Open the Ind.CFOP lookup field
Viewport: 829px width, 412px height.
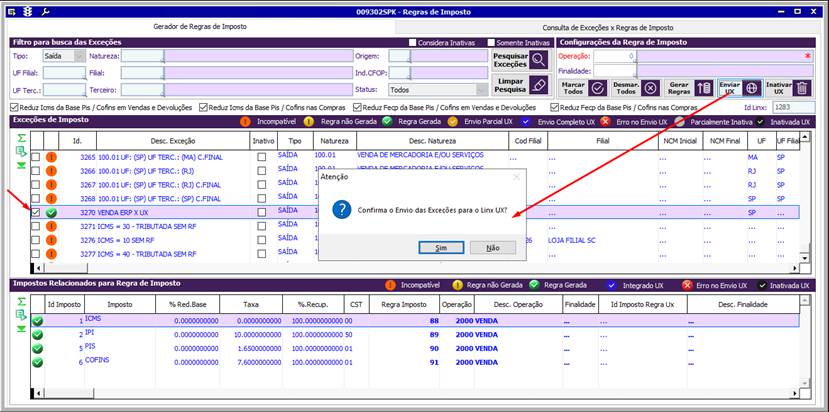[x=400, y=73]
